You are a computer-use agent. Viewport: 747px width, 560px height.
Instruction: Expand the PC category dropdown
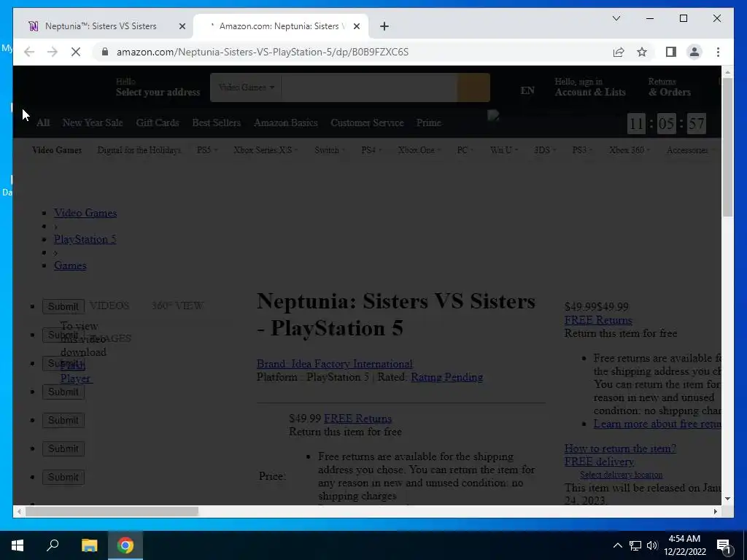(x=465, y=150)
